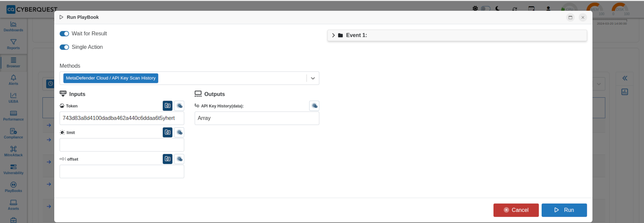Click the blue Run button
This screenshot has height=223, width=644.
pos(564,210)
